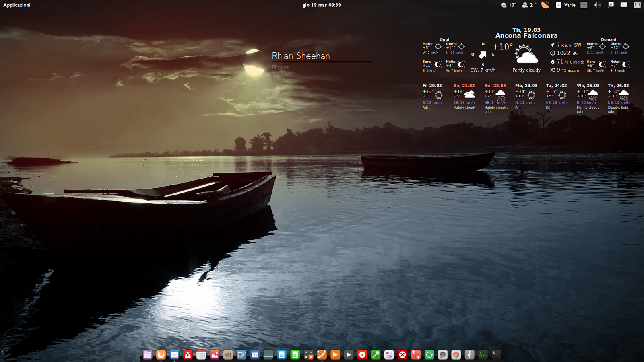The image size is (644, 362).
Task: Launch the camera screenshot app in the dock
Action: pos(255,354)
